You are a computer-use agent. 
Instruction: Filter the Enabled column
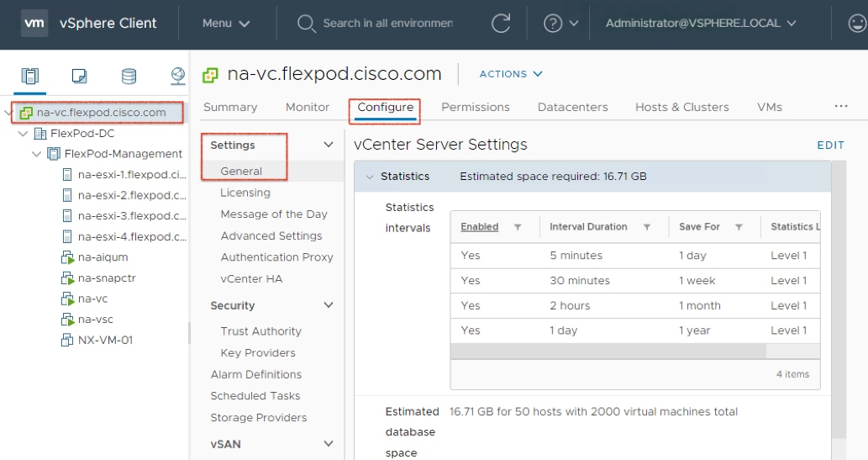click(518, 227)
